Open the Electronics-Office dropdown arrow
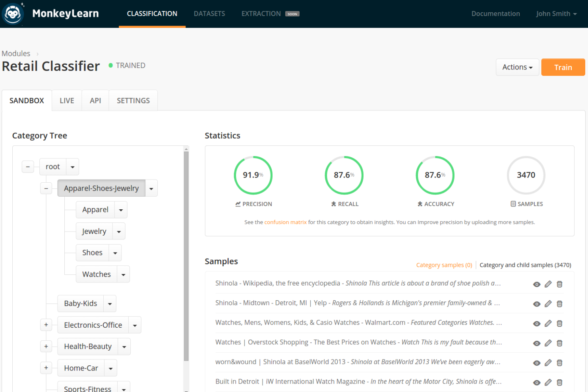Screen dimensions: 588x392 [x=135, y=325]
